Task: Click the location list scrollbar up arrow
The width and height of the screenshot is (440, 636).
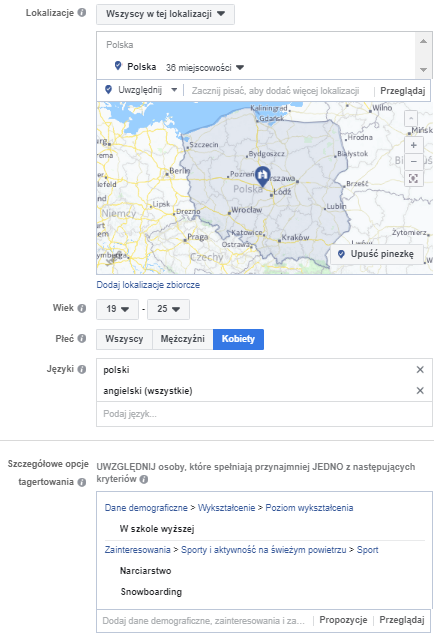Action: pyautogui.click(x=423, y=41)
